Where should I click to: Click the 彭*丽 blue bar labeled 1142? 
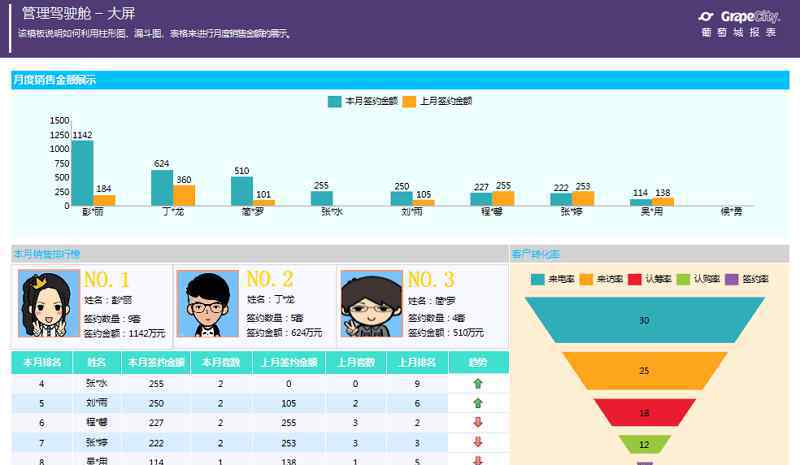point(82,173)
